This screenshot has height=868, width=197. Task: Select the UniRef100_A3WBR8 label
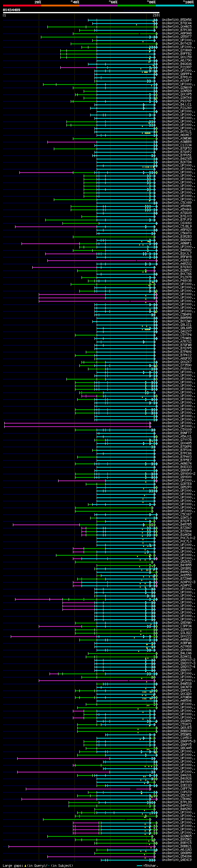[x=177, y=142]
